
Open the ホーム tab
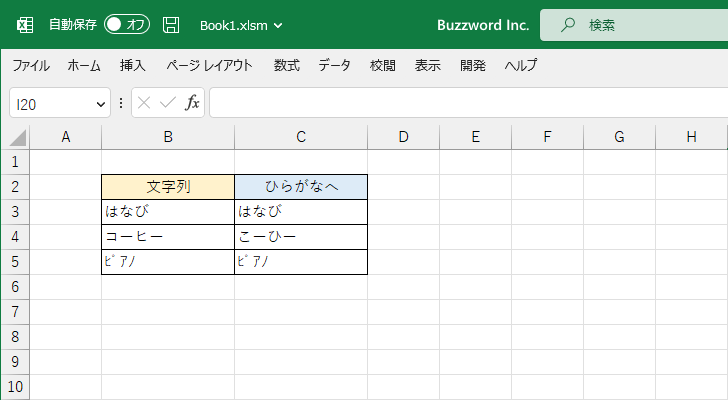pos(84,65)
